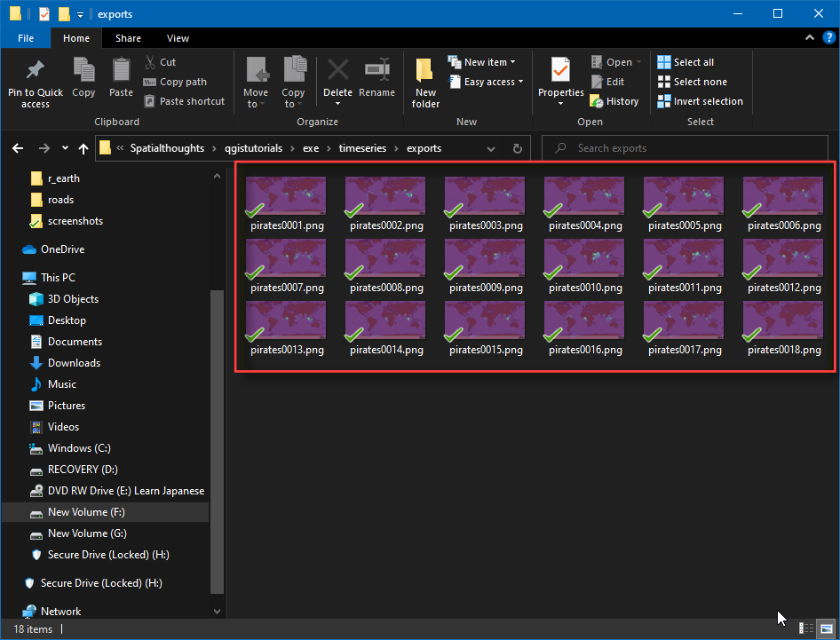840x640 pixels.
Task: Switch to large thumbnails view in status bar
Action: tap(825, 628)
